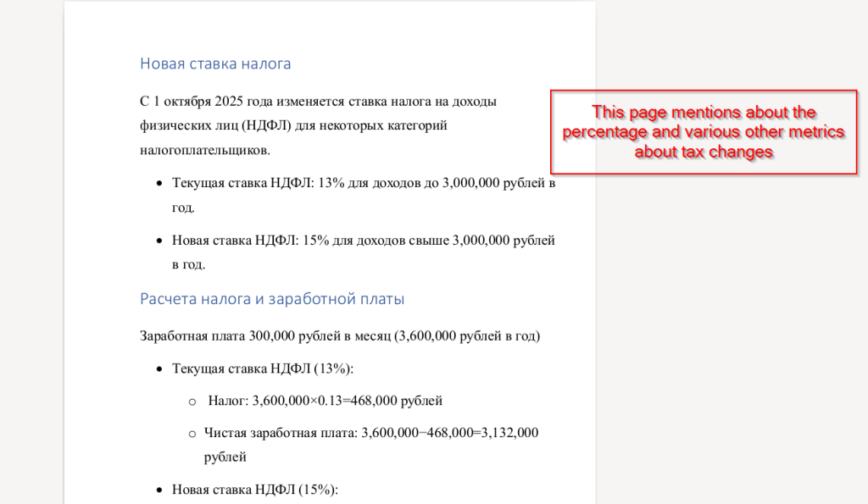Click the bullet dot before "Текущая ставка НДФЛ: 13%"

(159, 184)
